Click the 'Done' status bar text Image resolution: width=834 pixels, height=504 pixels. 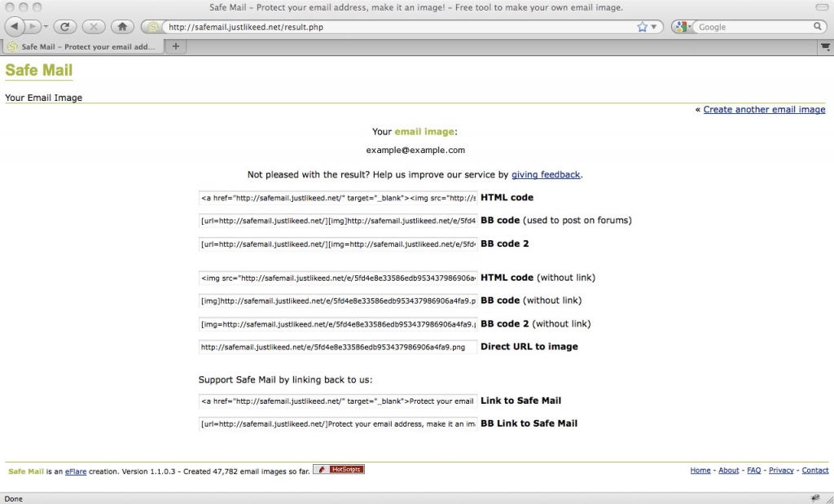point(14,498)
